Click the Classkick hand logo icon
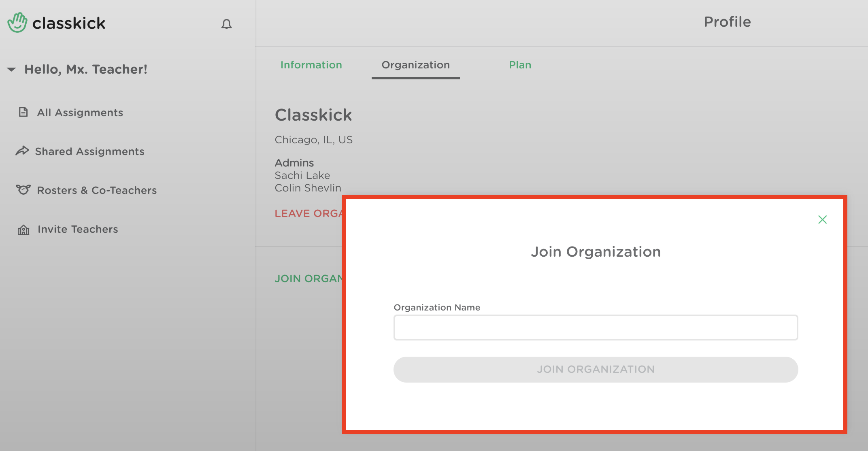Viewport: 868px width, 451px height. [17, 23]
